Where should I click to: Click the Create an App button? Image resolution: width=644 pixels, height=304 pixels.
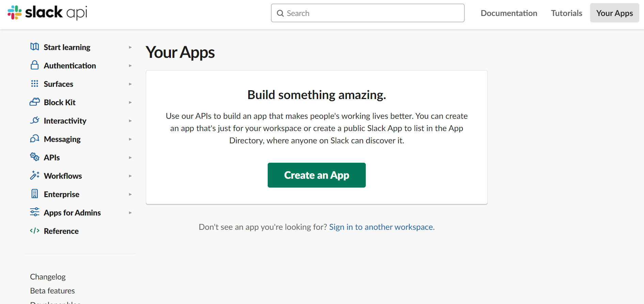(x=317, y=175)
